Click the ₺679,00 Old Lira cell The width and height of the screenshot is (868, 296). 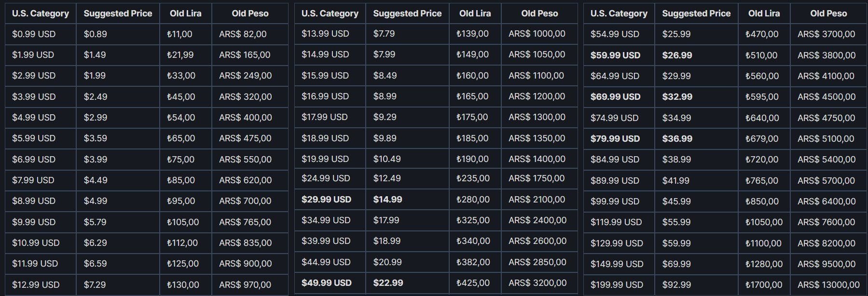(761, 139)
